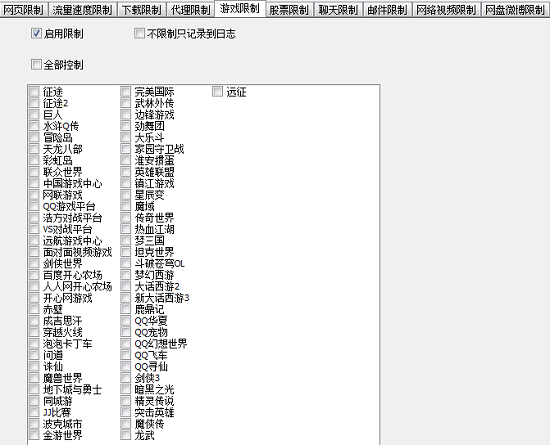550x445 pixels.
Task: Check the 巨人 game box
Action: point(34,115)
